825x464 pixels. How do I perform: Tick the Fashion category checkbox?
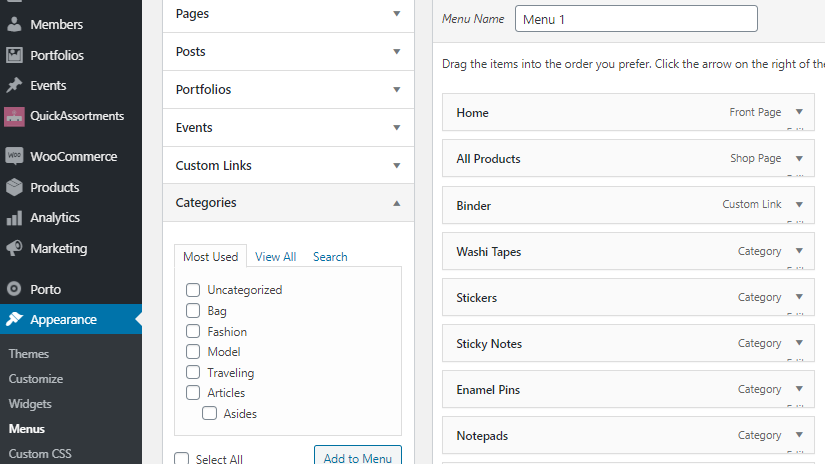coord(193,331)
